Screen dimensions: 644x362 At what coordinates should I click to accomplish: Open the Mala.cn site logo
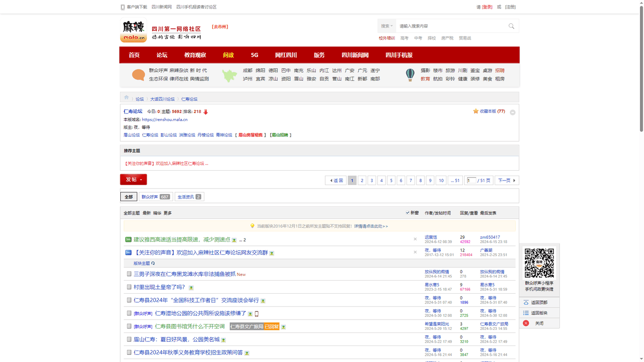(x=133, y=30)
